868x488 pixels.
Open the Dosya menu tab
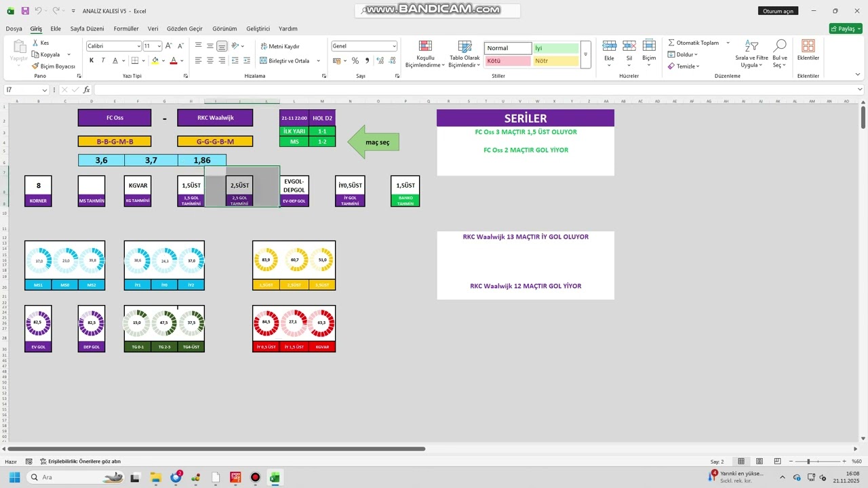click(14, 28)
